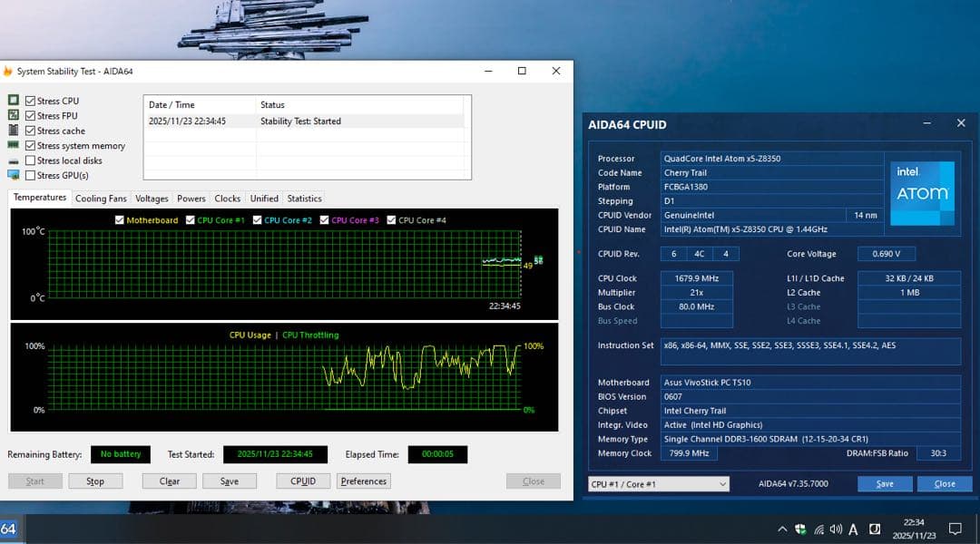Click the Status column header
This screenshot has height=544, width=980.
[360, 105]
